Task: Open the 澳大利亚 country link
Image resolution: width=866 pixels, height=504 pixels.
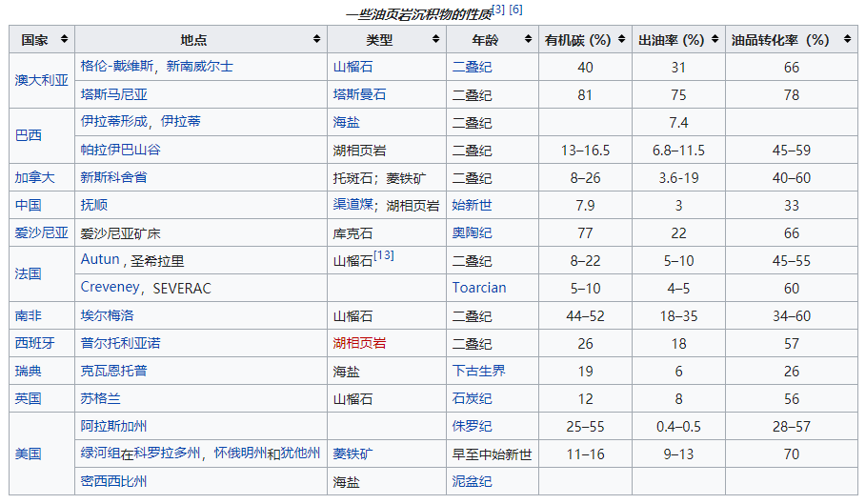Action: click(x=41, y=81)
